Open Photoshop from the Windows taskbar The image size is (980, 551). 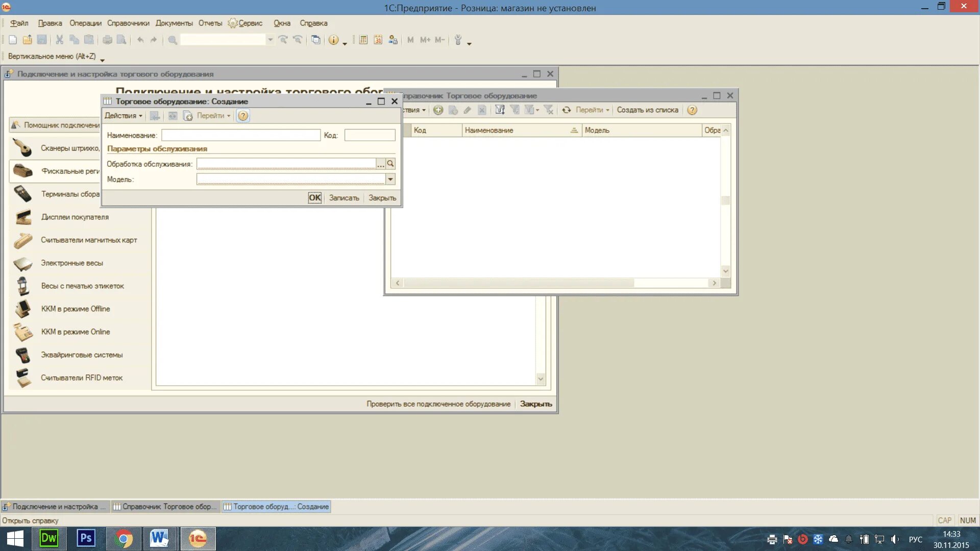click(x=86, y=539)
